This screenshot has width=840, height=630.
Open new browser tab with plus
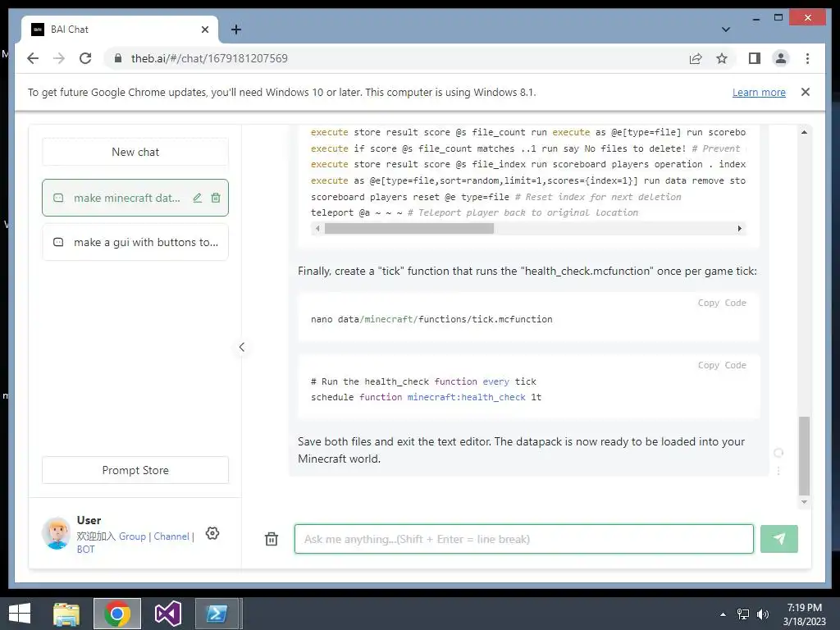point(235,30)
